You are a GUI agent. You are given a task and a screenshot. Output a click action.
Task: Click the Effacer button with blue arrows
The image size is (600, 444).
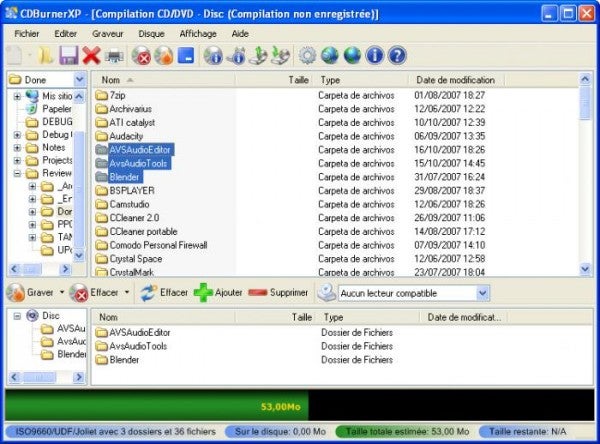pos(164,293)
